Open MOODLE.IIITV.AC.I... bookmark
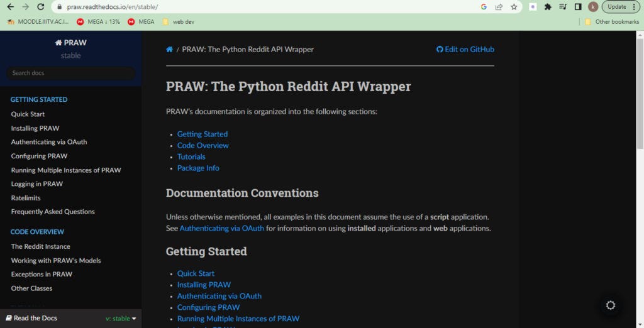Screen dimensions: 644x328 coord(38,22)
